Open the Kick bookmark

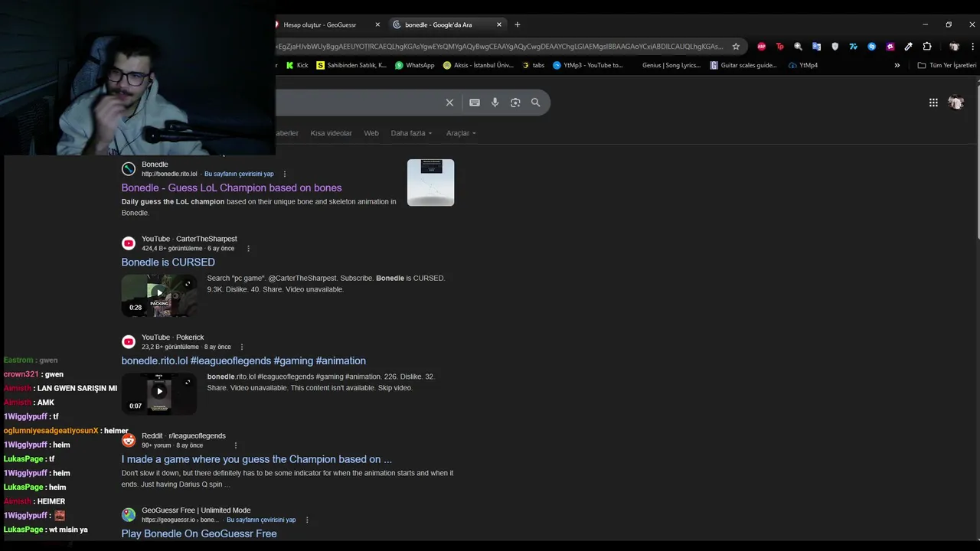(297, 65)
